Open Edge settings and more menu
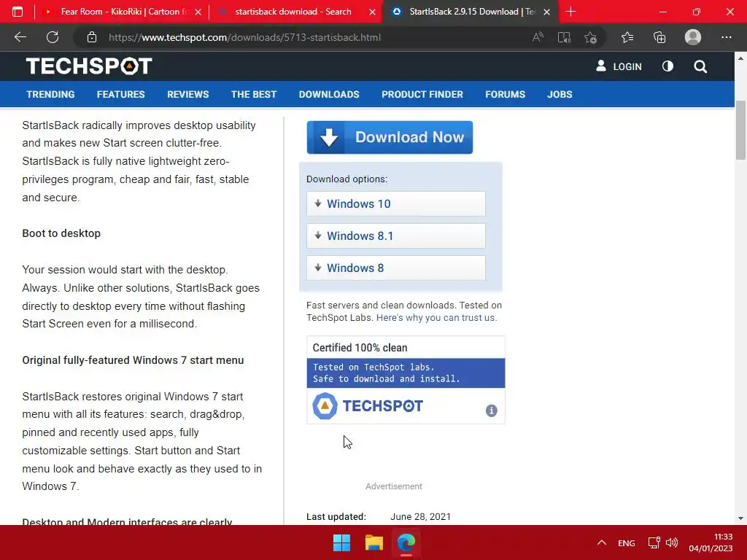 tap(726, 37)
